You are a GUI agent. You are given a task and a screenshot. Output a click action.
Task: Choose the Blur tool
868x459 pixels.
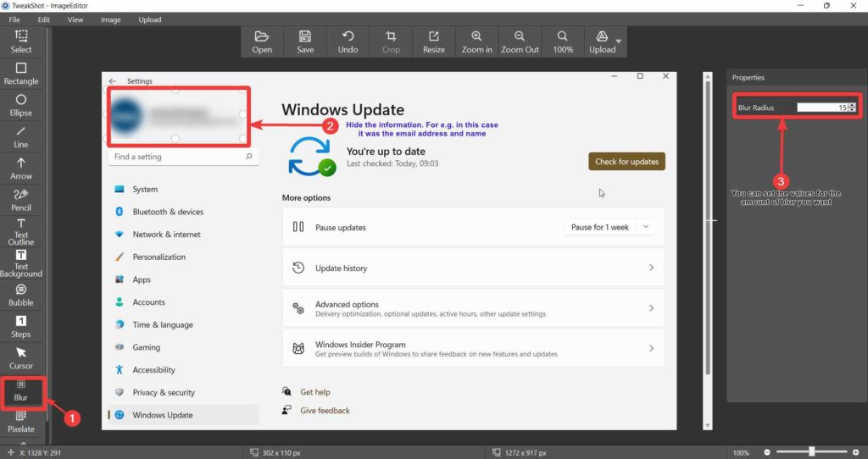point(21,390)
